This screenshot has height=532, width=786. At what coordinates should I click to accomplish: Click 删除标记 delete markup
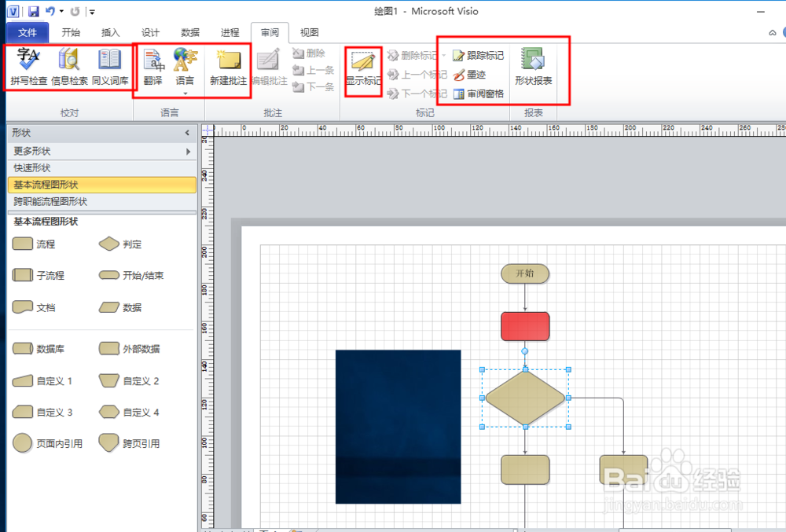pos(416,56)
